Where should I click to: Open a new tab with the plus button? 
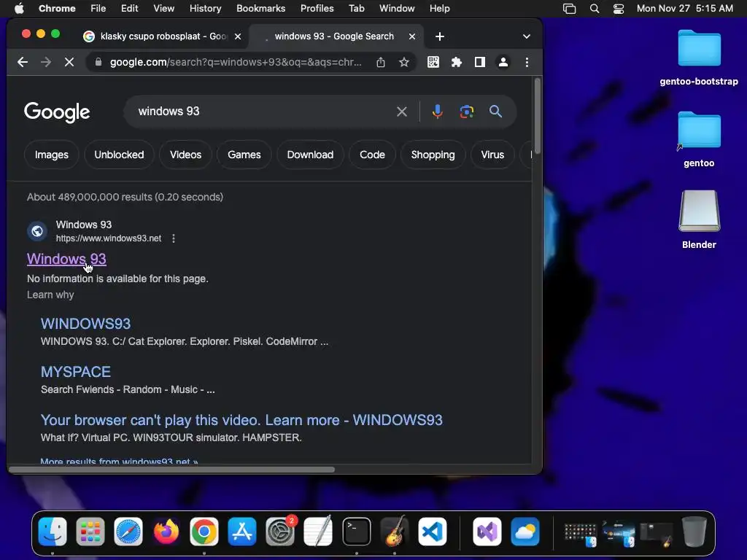[x=440, y=36]
